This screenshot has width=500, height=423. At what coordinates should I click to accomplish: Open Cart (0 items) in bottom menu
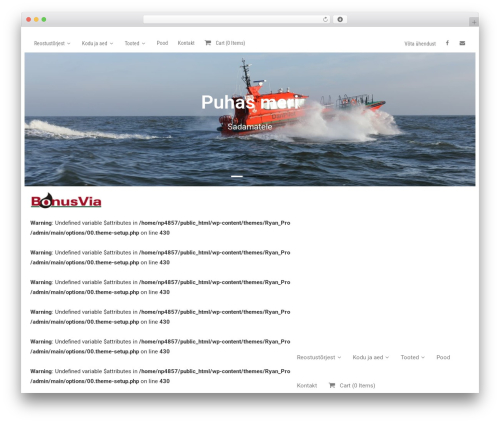point(357,385)
